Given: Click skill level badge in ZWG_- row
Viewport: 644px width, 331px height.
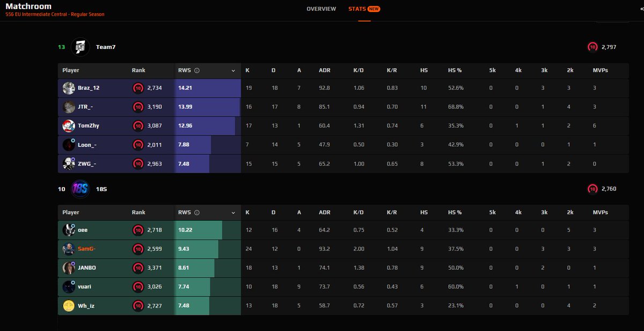Looking at the screenshot, I should click(138, 163).
